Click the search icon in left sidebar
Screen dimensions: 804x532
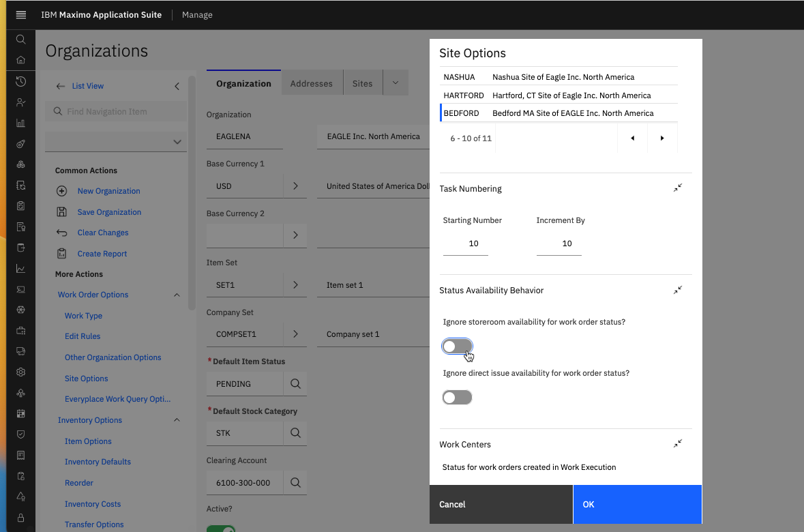[20, 40]
